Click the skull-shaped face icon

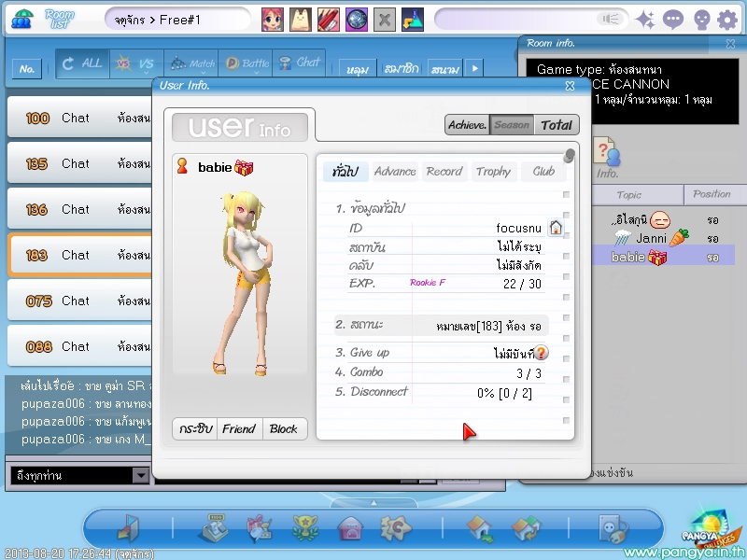(x=702, y=20)
